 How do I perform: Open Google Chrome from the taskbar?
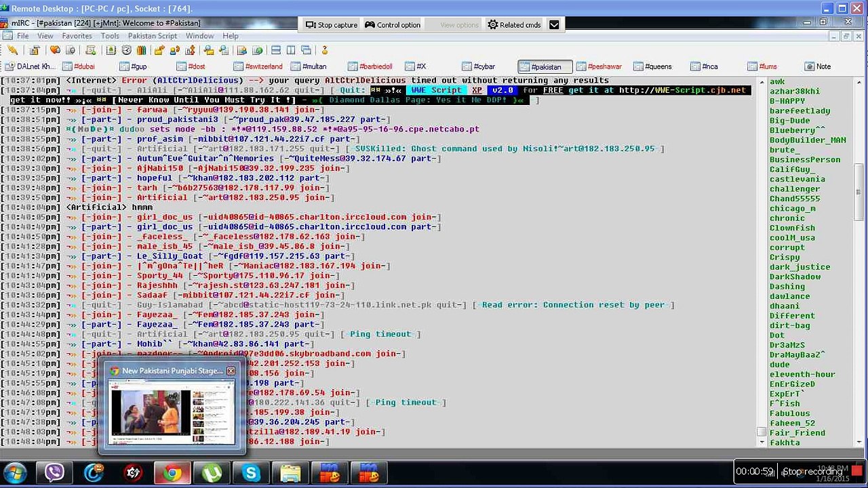click(x=172, y=472)
